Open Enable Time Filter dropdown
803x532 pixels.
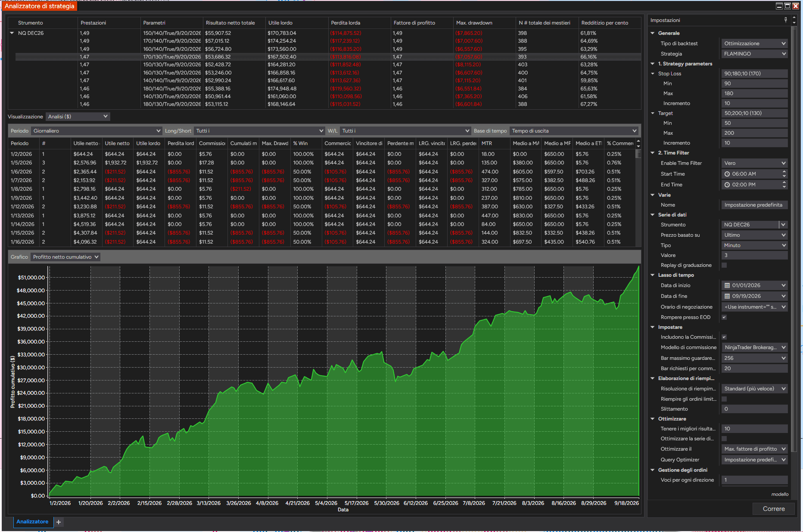tap(755, 163)
